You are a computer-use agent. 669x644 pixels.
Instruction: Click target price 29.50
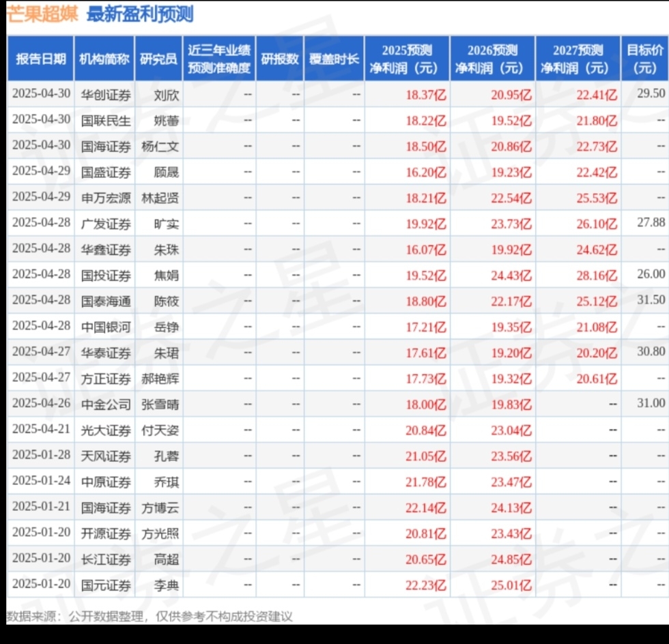(651, 93)
